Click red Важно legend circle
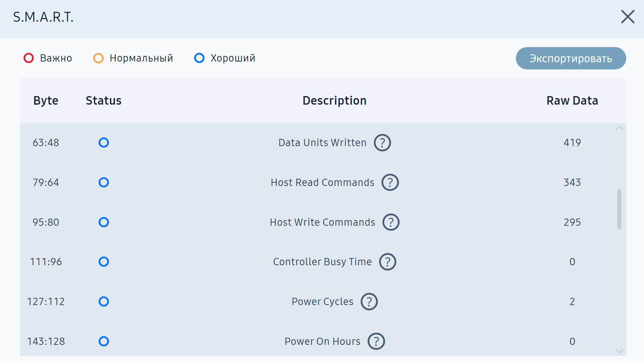The height and width of the screenshot is (361, 644). point(29,58)
